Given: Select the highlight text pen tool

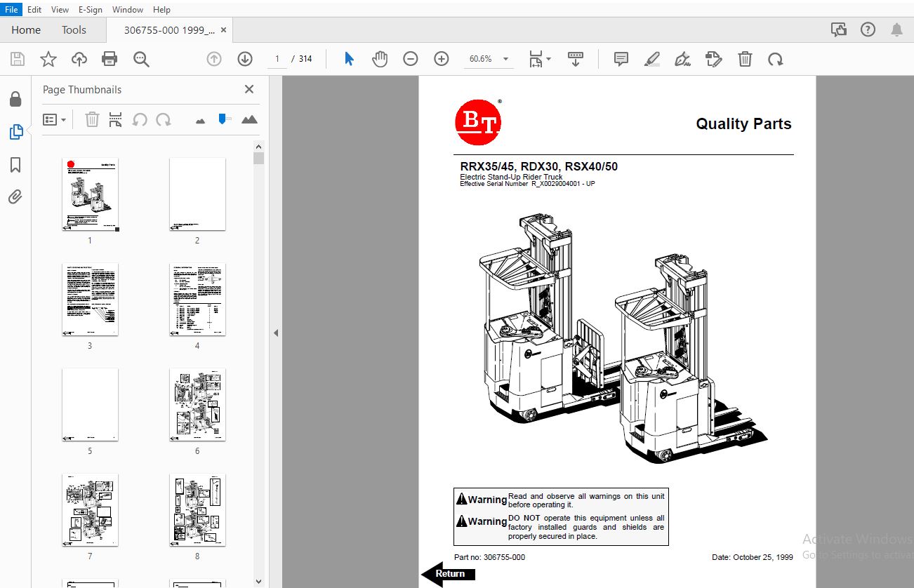Looking at the screenshot, I should coord(652,60).
